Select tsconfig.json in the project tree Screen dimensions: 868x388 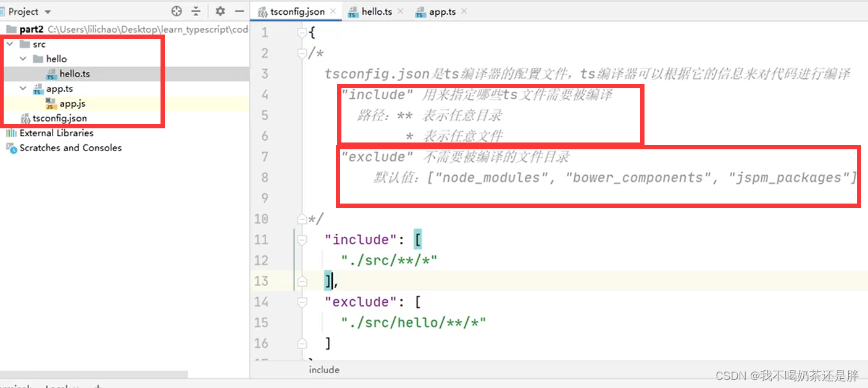point(59,118)
